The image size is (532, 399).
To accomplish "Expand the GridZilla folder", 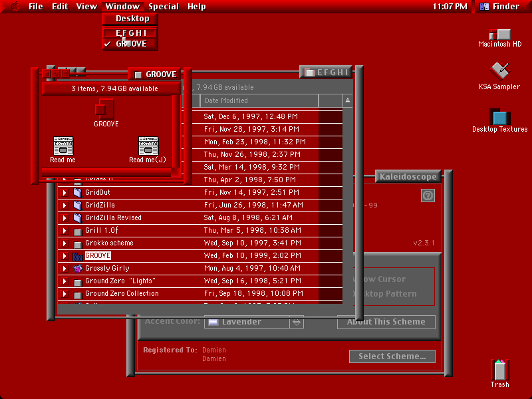I will click(64, 205).
